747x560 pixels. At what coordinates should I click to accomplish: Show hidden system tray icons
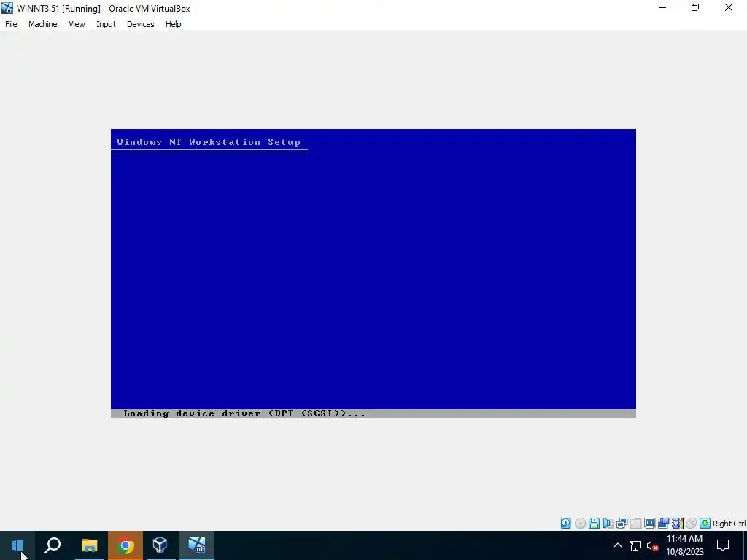(617, 545)
